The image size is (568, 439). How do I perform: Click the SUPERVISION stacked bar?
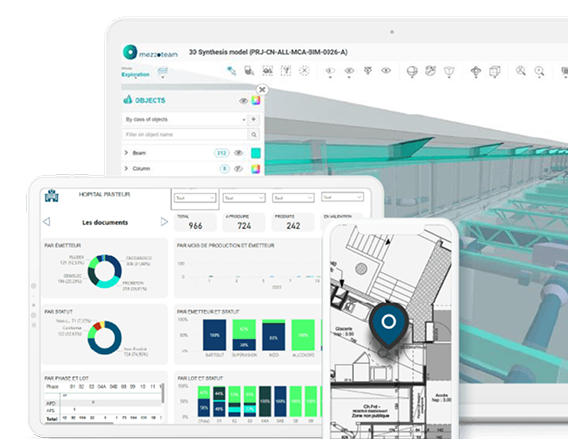tap(244, 335)
